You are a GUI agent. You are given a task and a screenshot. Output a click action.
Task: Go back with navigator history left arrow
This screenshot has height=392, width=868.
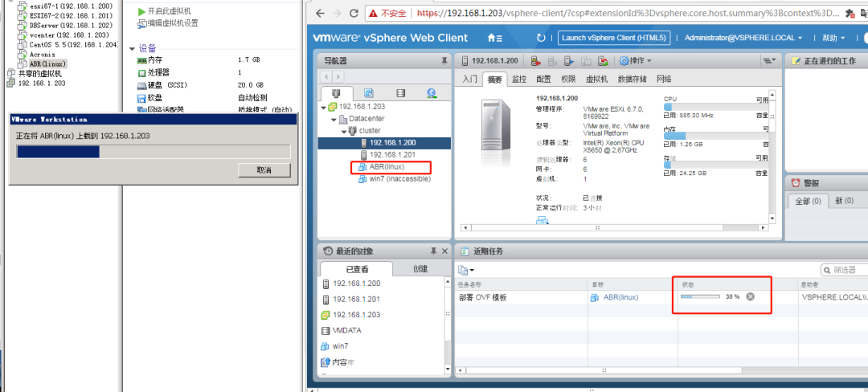[326, 77]
